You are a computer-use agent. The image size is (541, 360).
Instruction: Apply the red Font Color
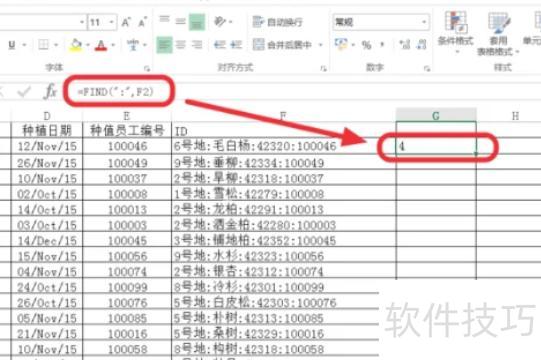(101, 45)
